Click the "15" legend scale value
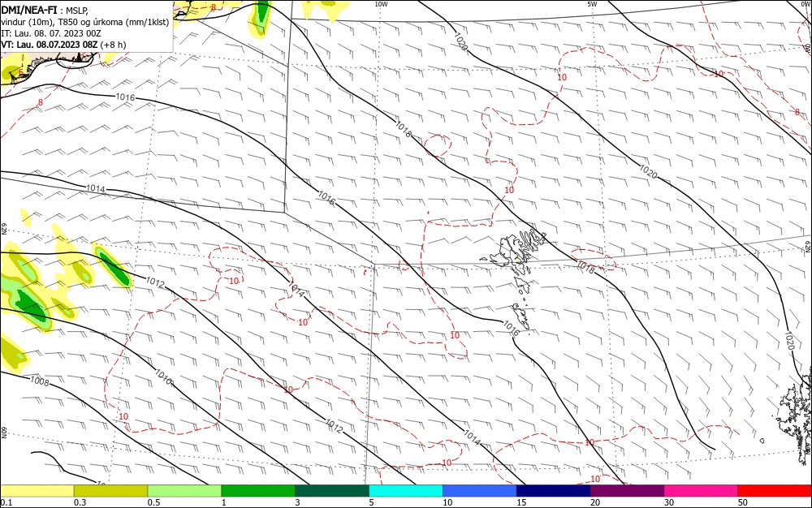The width and height of the screenshot is (812, 508). point(521,502)
